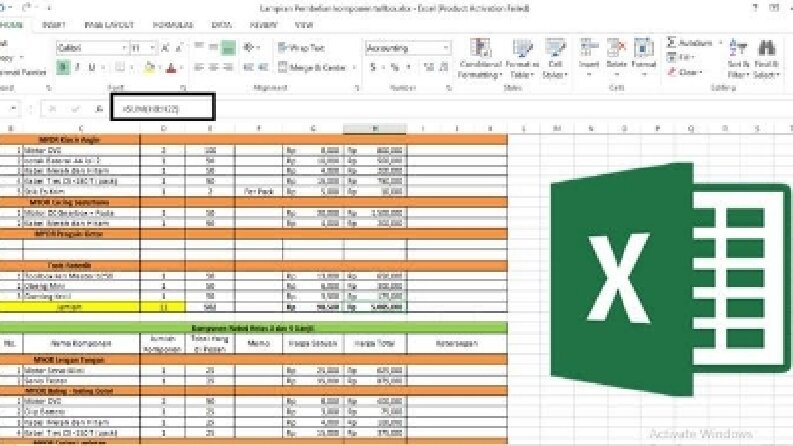The image size is (793, 446).
Task: Open Font group dialog launcher
Action: point(183,88)
